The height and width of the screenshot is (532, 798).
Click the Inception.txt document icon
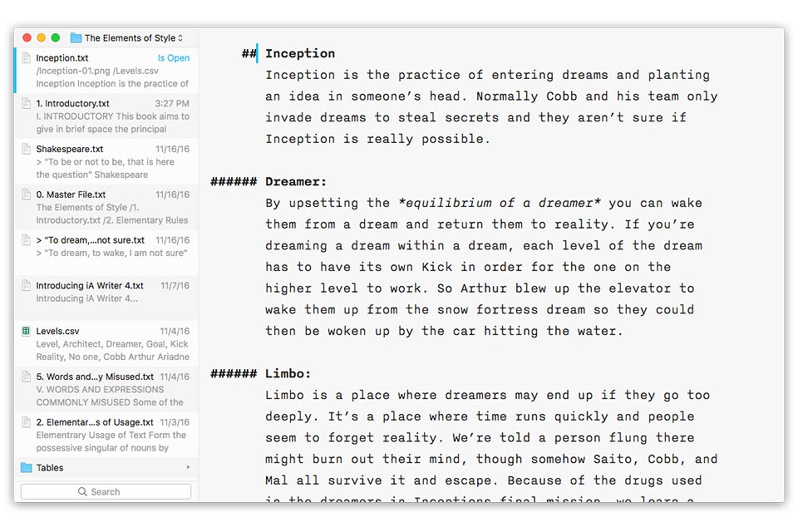tap(26, 58)
